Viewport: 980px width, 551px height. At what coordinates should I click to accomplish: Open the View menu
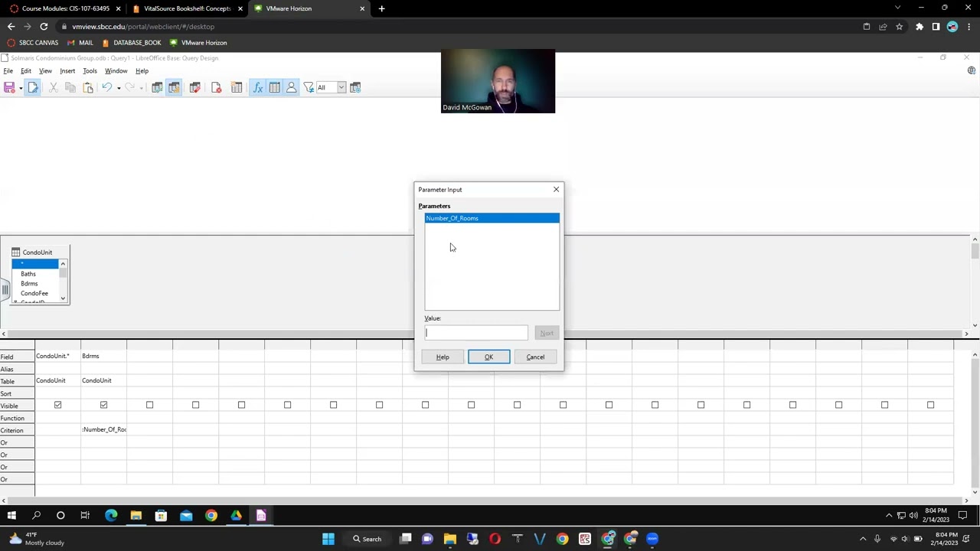pyautogui.click(x=45, y=71)
